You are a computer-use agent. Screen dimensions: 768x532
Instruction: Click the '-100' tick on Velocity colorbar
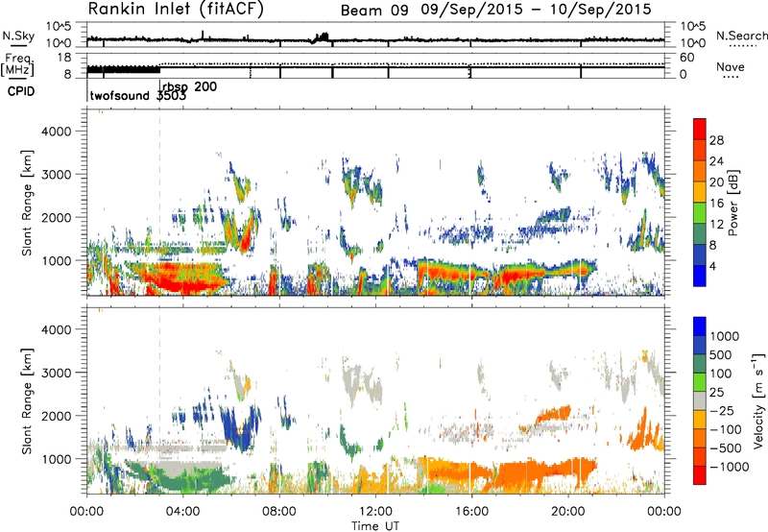tap(725, 429)
